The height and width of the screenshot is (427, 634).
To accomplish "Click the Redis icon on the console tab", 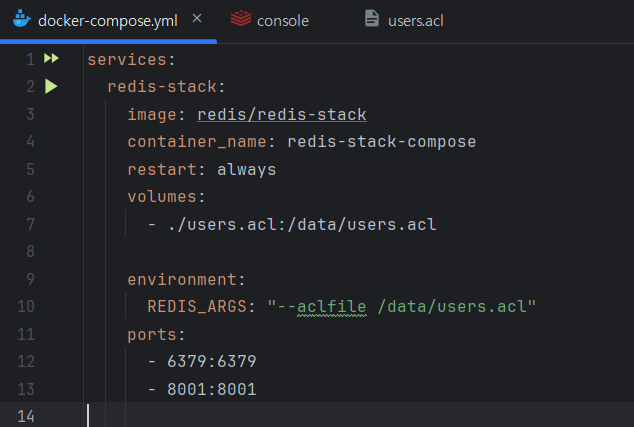I will 241,19.
